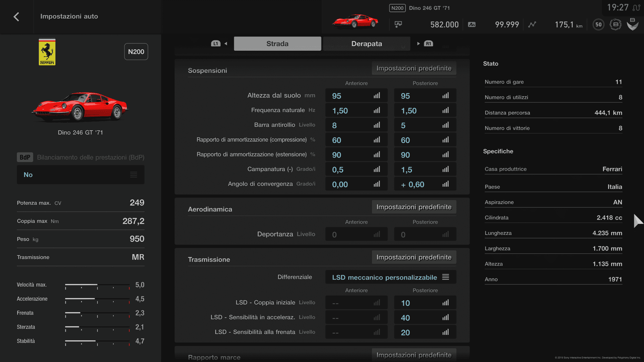Click the N200 class badge
Image resolution: width=644 pixels, height=362 pixels.
(136, 52)
